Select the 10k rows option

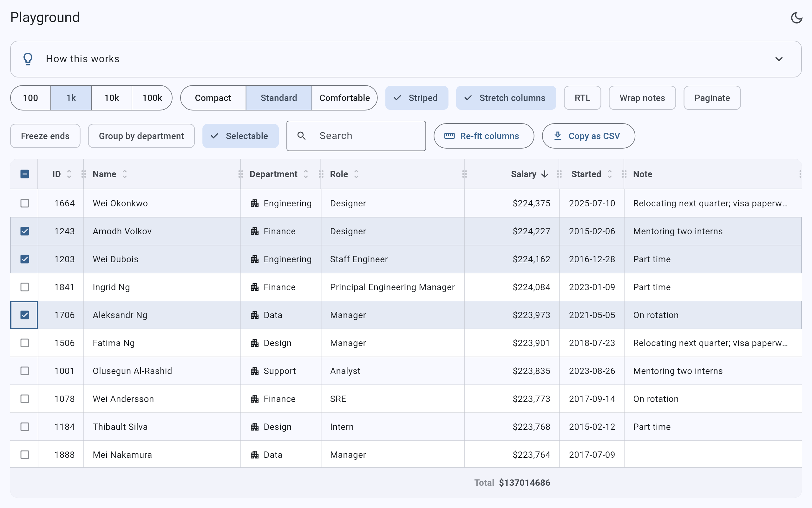(x=111, y=98)
